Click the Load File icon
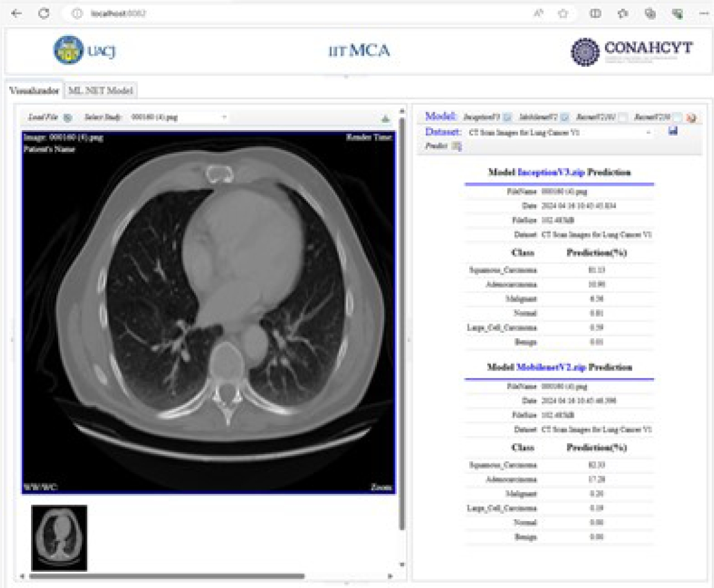Image resolution: width=714 pixels, height=588 pixels. (68, 118)
